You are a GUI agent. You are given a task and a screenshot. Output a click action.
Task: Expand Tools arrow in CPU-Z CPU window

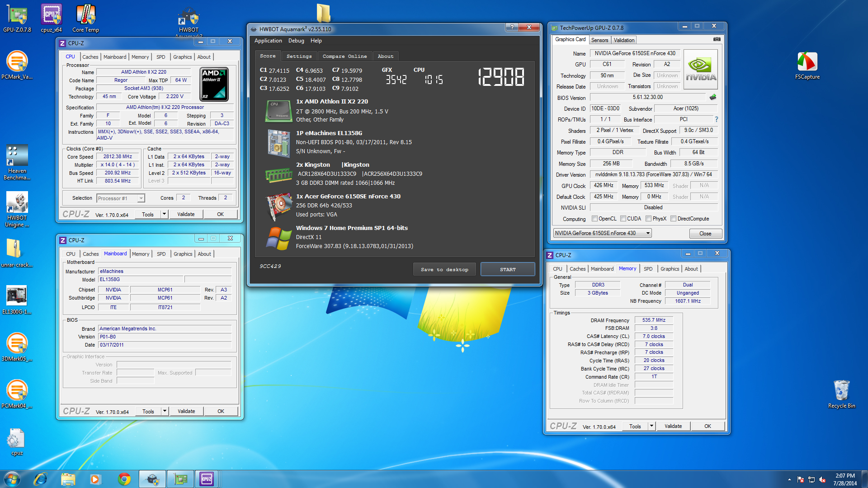pyautogui.click(x=165, y=214)
